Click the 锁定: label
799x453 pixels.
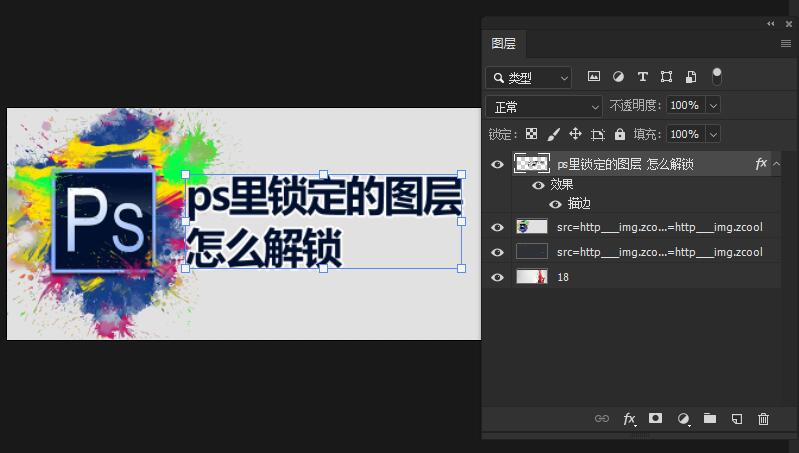pyautogui.click(x=502, y=135)
